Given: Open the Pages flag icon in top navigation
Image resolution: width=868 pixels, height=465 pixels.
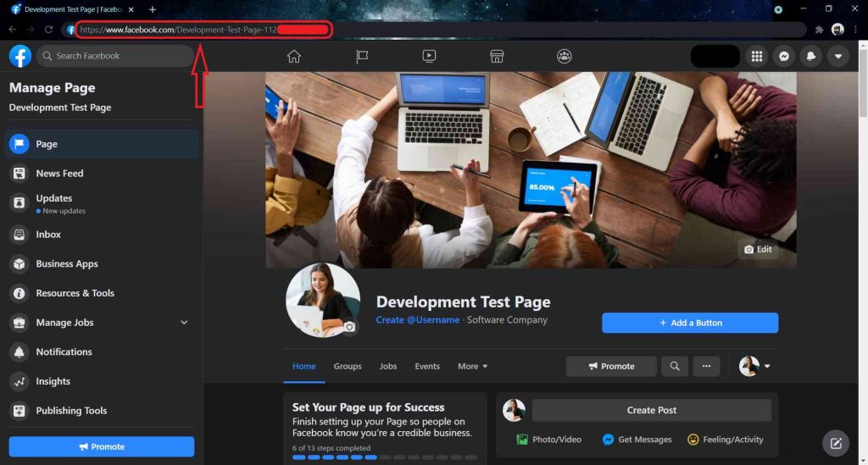Looking at the screenshot, I should [362, 56].
